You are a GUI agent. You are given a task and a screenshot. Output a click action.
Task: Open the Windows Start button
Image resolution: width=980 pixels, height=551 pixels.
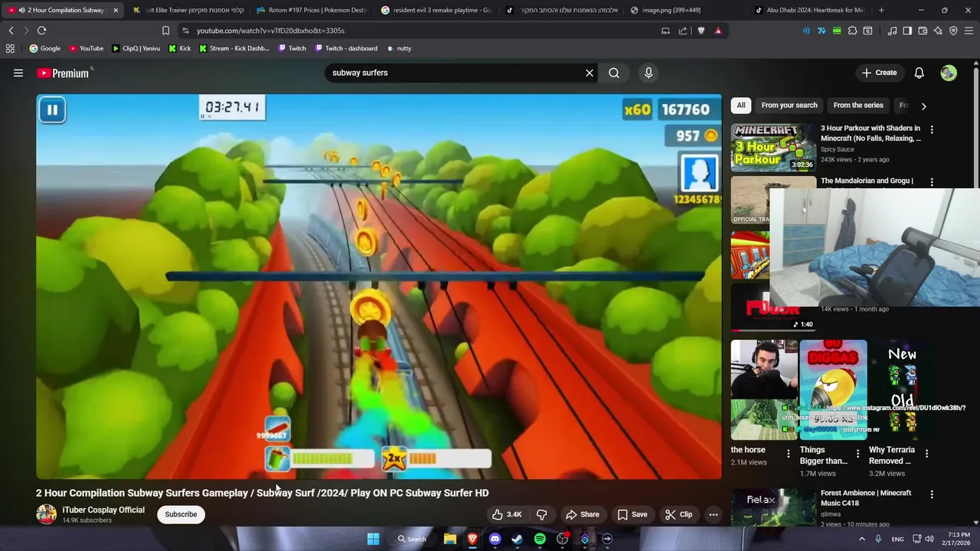(x=373, y=539)
